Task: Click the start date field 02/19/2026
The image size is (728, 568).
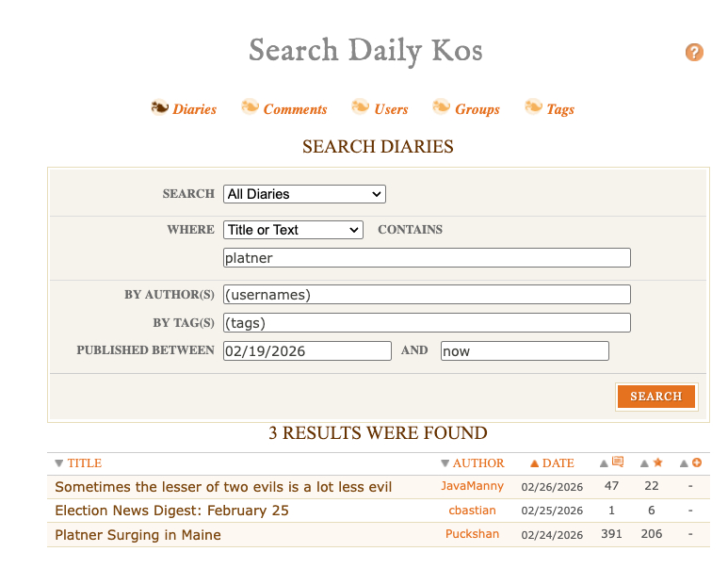Action: pos(307,351)
